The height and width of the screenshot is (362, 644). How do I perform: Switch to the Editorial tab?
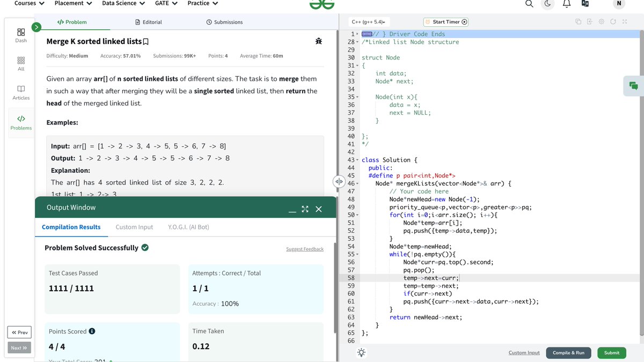[x=149, y=22]
